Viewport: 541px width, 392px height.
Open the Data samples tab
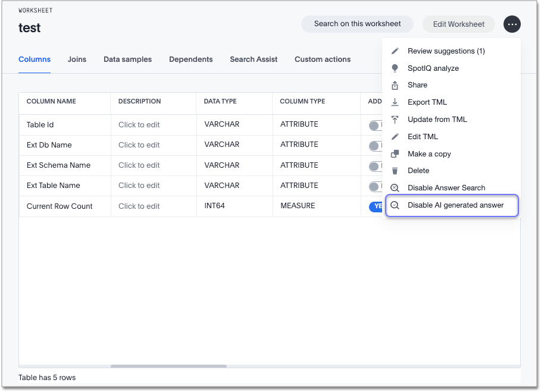[x=127, y=59]
